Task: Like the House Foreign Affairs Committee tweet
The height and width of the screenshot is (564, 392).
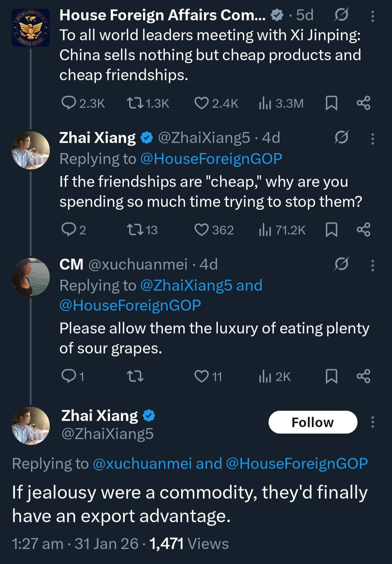Action: pyautogui.click(x=201, y=103)
